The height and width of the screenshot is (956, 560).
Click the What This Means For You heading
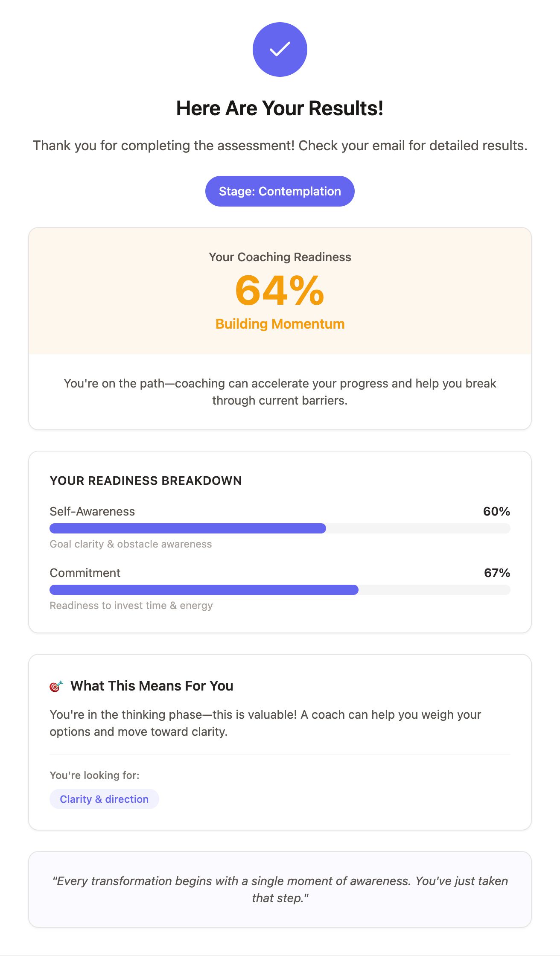tap(152, 686)
